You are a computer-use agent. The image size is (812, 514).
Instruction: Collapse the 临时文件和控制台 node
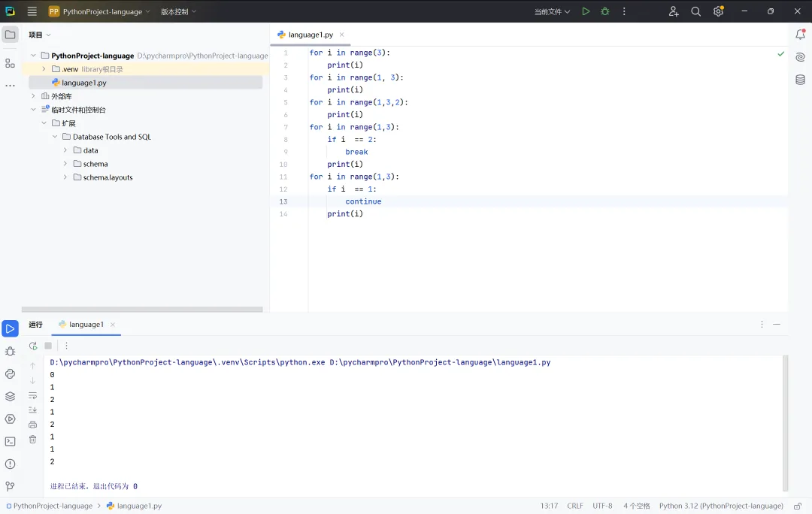pos(33,109)
